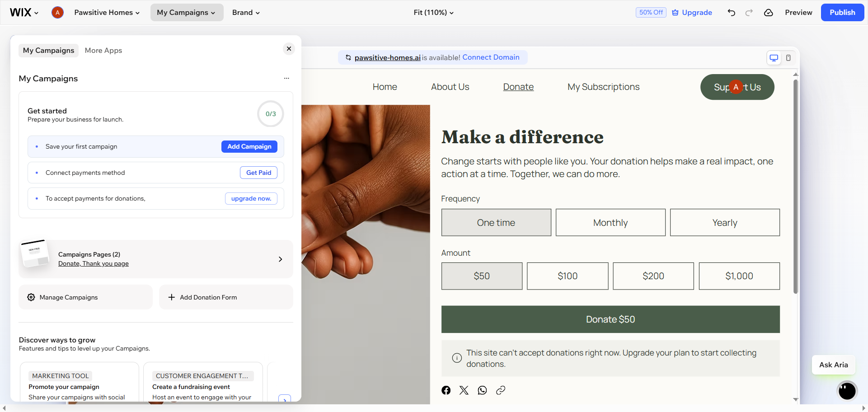Click the 0/3 progress ring
Screen dimensions: 868x412
click(x=271, y=114)
